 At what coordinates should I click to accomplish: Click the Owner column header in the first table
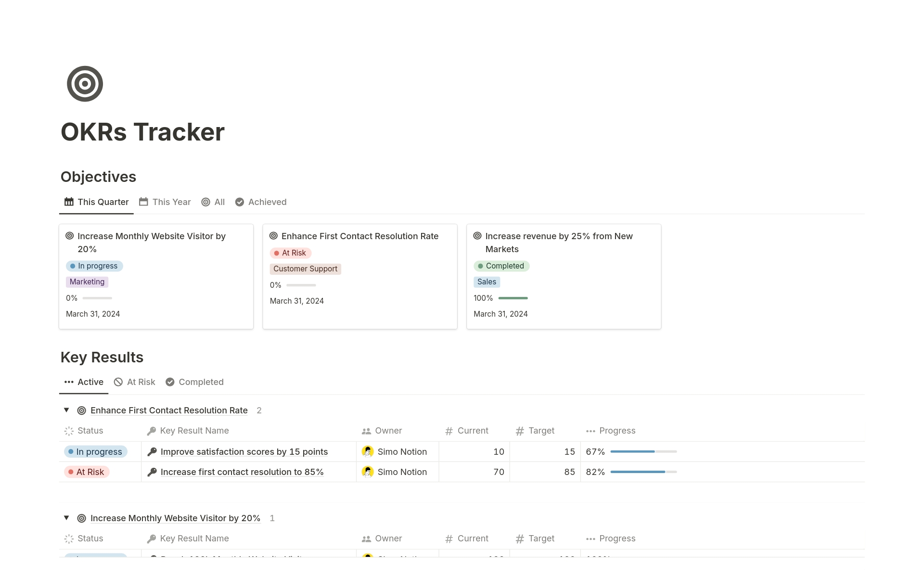point(388,431)
